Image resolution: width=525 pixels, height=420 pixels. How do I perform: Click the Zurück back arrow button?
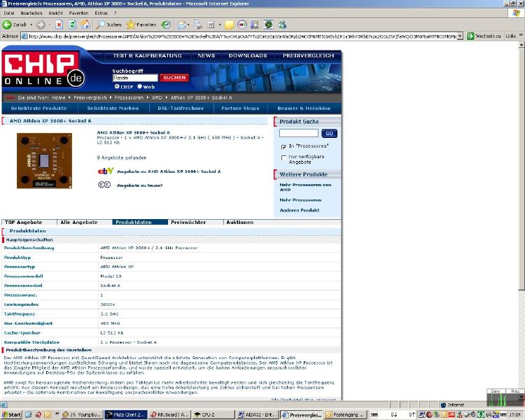[7, 24]
